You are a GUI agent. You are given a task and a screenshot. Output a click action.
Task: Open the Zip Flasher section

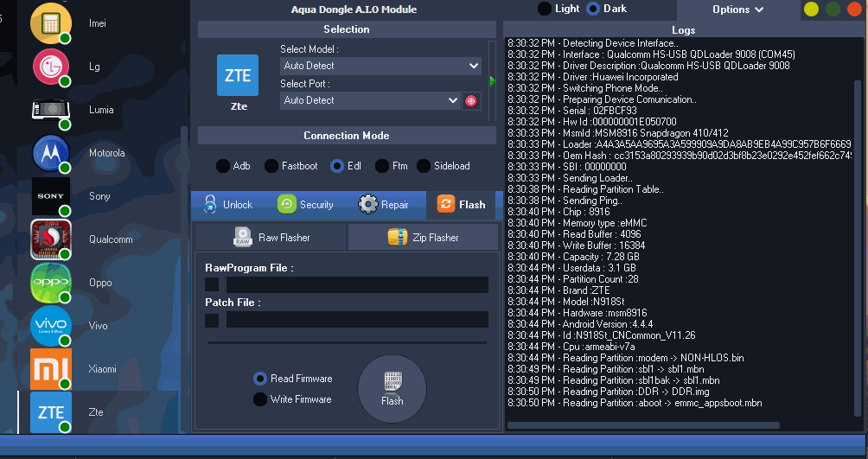(423, 238)
